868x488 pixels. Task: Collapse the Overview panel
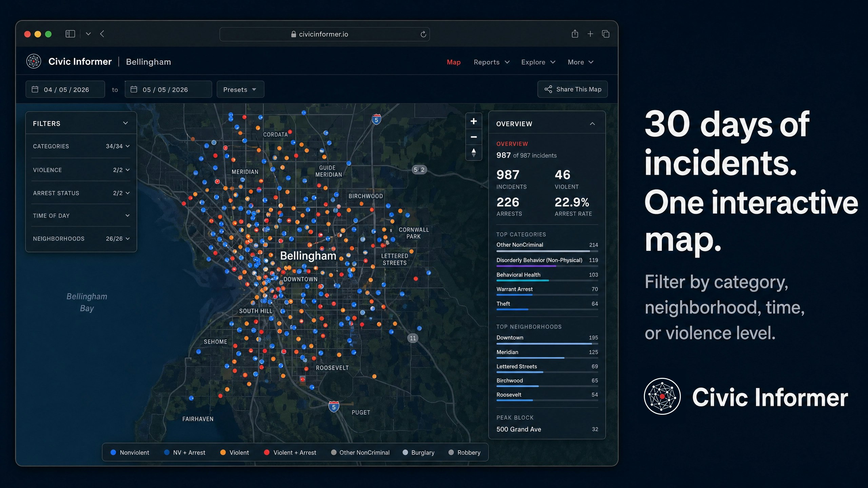[x=592, y=124]
